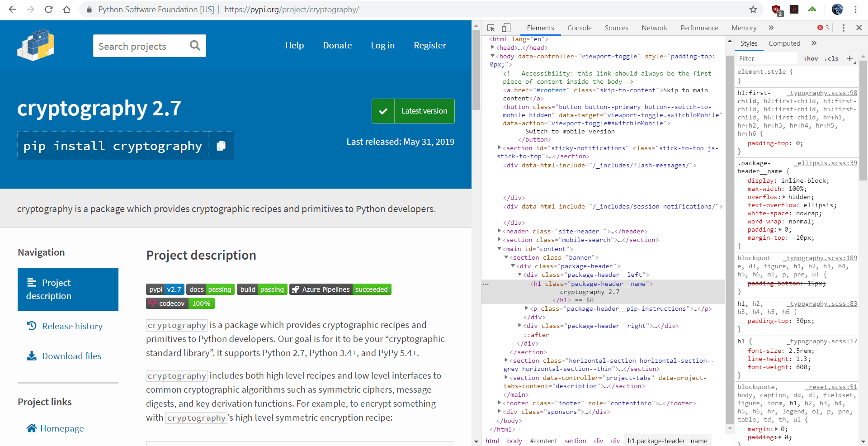Collapse the main content node
Viewport: 868px width, 446px height.
click(x=500, y=249)
